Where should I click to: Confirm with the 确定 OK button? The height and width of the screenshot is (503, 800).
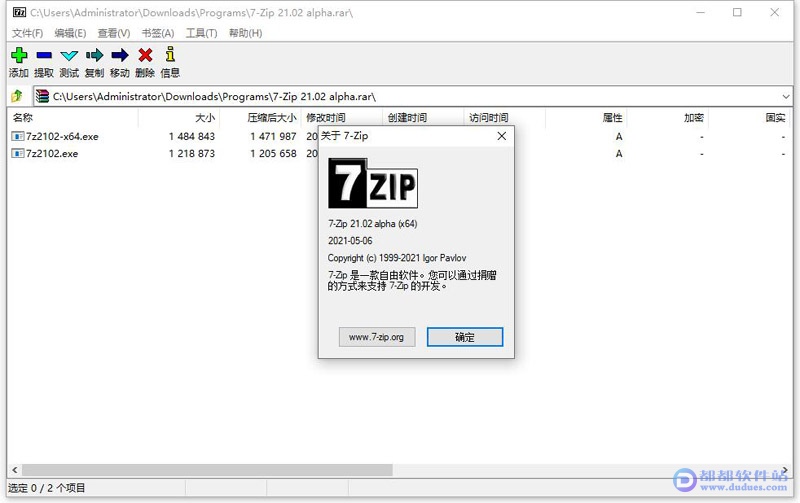pos(465,337)
